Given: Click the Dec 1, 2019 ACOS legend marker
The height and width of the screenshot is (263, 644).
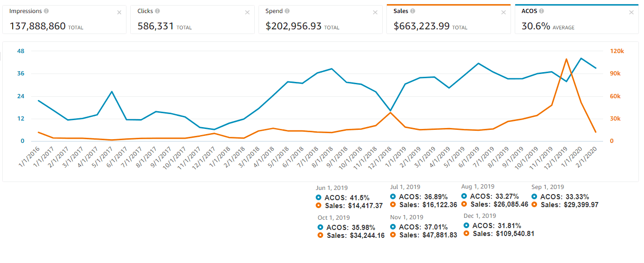Looking at the screenshot, I should pyautogui.click(x=467, y=226).
